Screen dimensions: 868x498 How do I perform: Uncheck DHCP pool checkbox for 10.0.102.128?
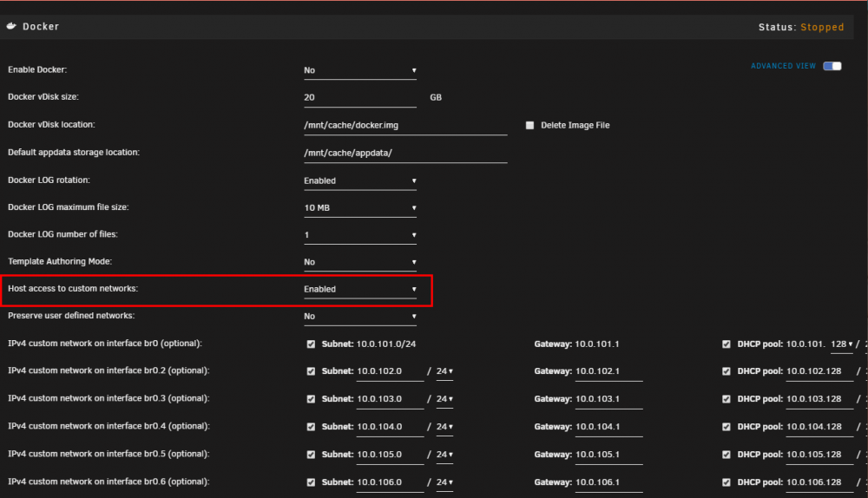click(x=727, y=371)
